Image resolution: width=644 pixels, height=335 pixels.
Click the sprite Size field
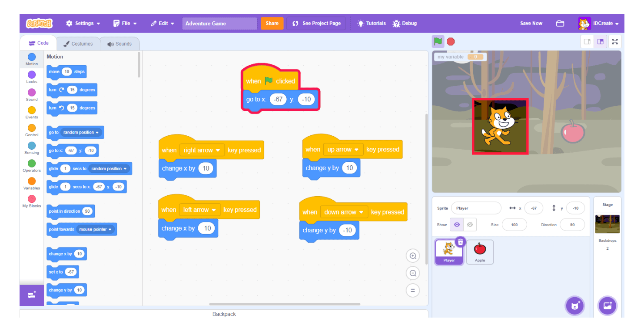pos(514,224)
